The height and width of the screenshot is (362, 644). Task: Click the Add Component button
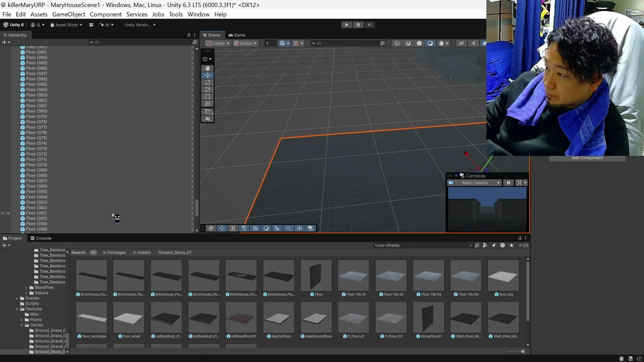(587, 158)
